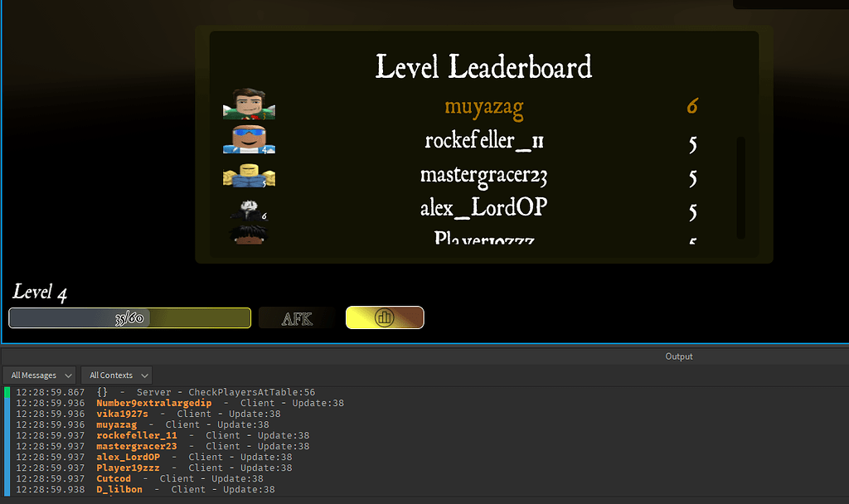Click rockefeller_11's avatar picture
This screenshot has height=504, width=849.
click(249, 141)
